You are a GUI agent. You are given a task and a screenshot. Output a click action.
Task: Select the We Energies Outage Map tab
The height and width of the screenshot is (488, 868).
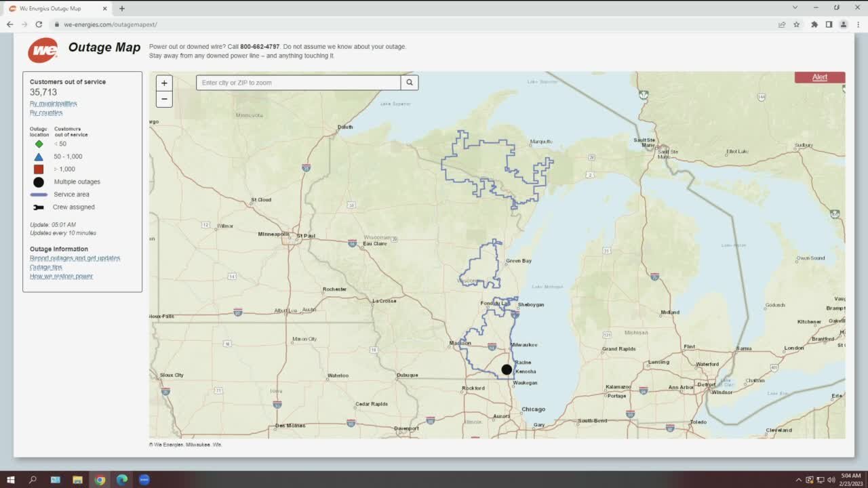(x=57, y=8)
